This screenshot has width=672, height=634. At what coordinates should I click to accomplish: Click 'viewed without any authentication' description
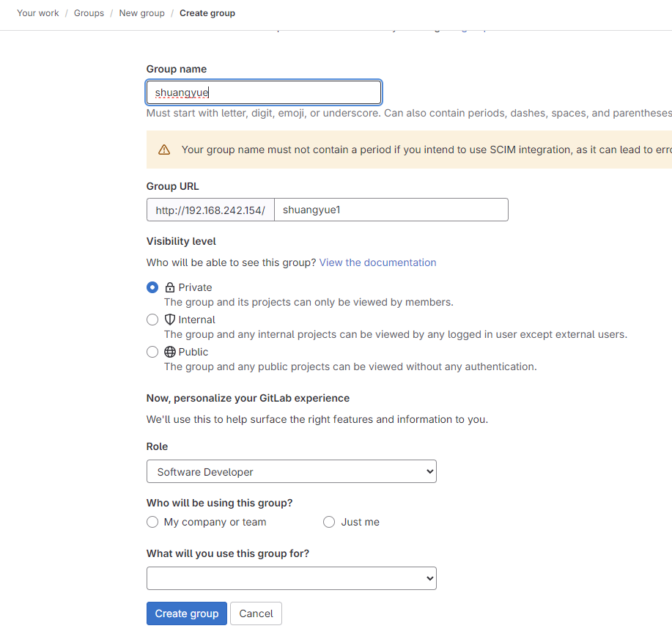point(350,367)
